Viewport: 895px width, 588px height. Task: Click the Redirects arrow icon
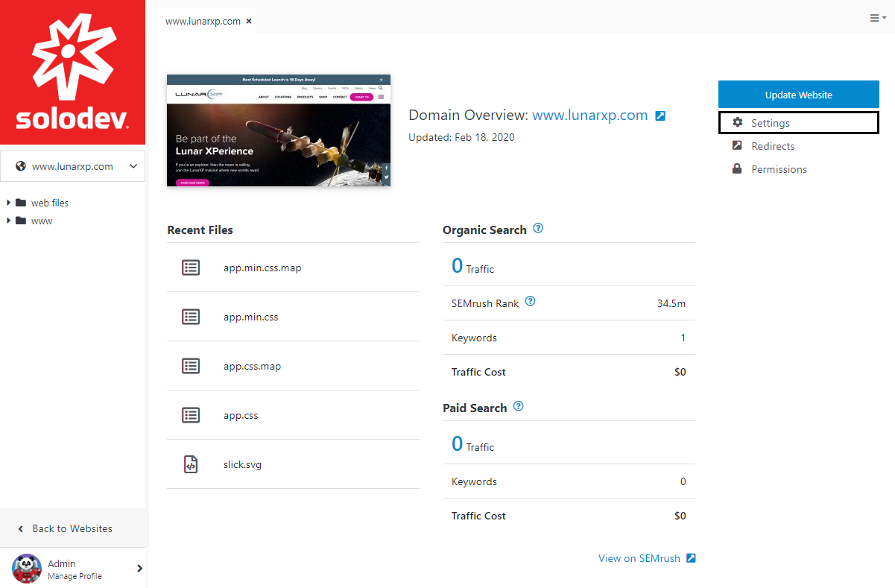[737, 145]
